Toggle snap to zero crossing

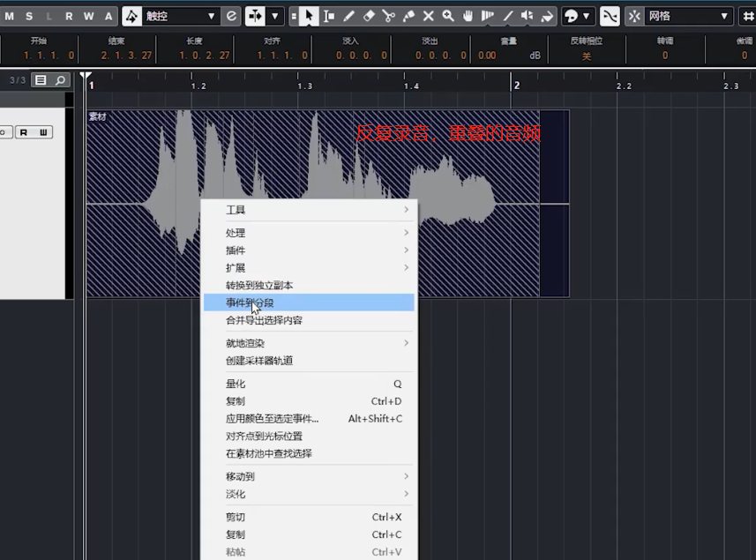610,17
